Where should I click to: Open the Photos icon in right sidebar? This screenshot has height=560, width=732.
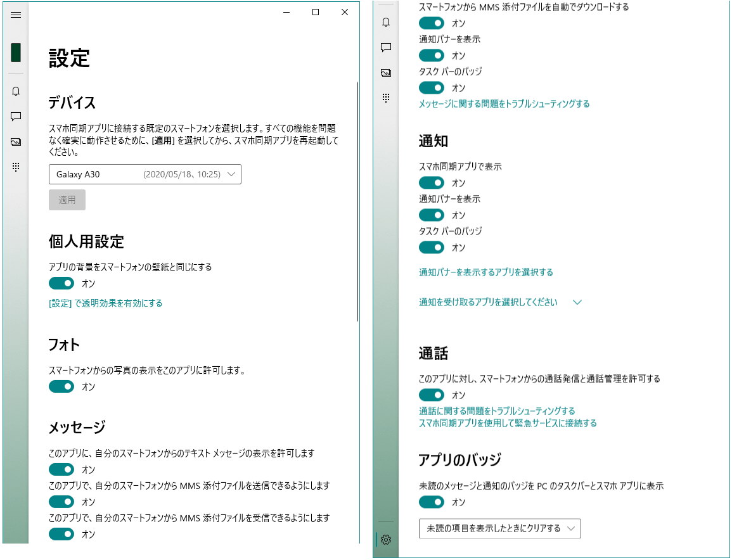(385, 73)
